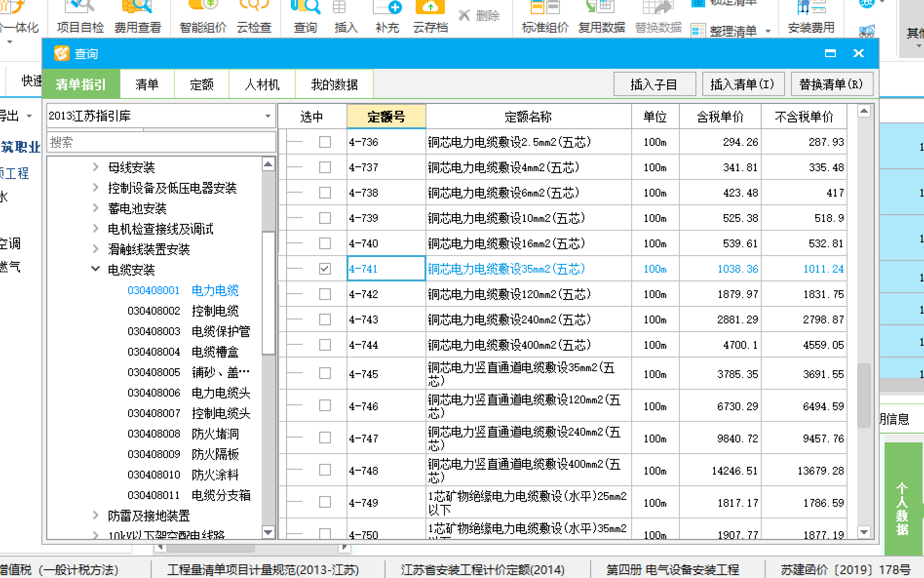The image size is (924, 578).
Task: Check the box for row 4-740
Action: pyautogui.click(x=325, y=243)
